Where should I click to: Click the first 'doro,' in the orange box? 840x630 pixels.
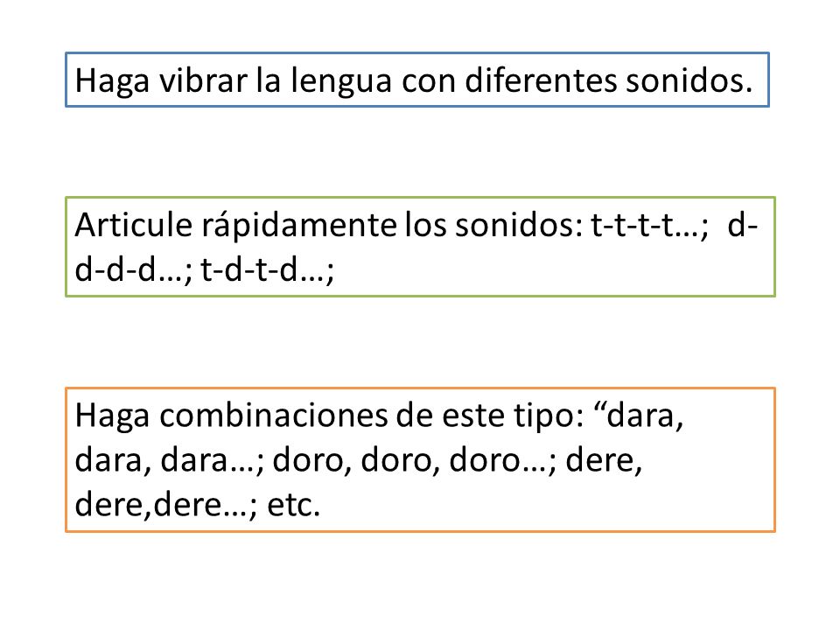[x=312, y=461]
